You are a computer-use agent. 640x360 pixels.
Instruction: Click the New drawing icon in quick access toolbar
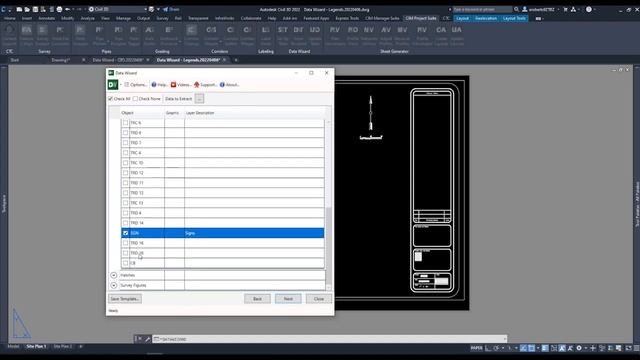19,9
